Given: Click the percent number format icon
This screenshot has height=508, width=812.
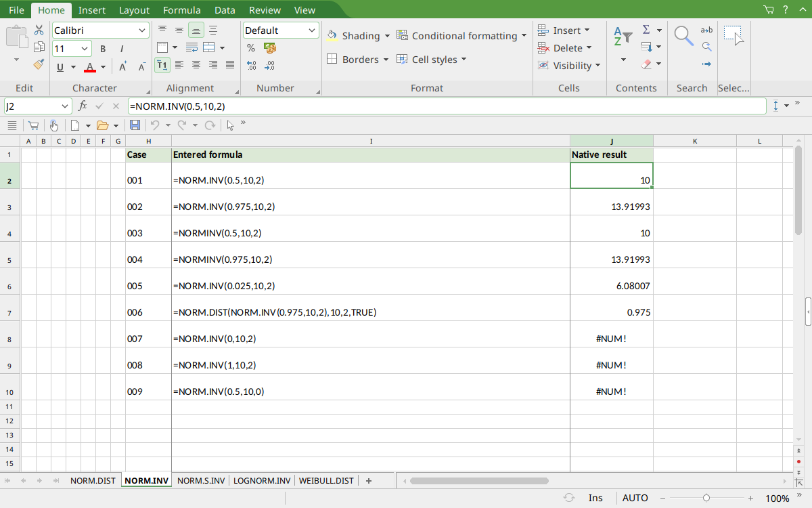Looking at the screenshot, I should (251, 48).
